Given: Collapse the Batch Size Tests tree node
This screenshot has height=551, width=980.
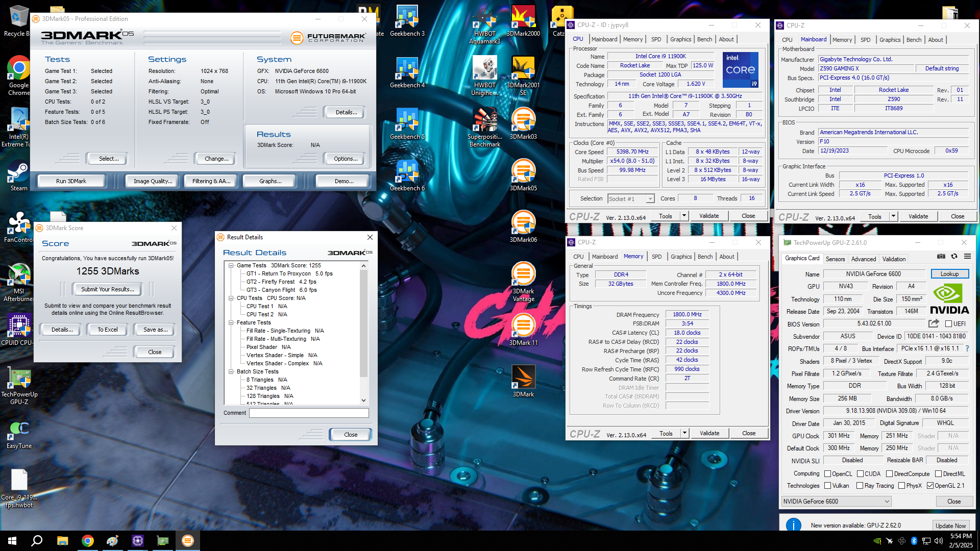Looking at the screenshot, I should click(x=231, y=371).
